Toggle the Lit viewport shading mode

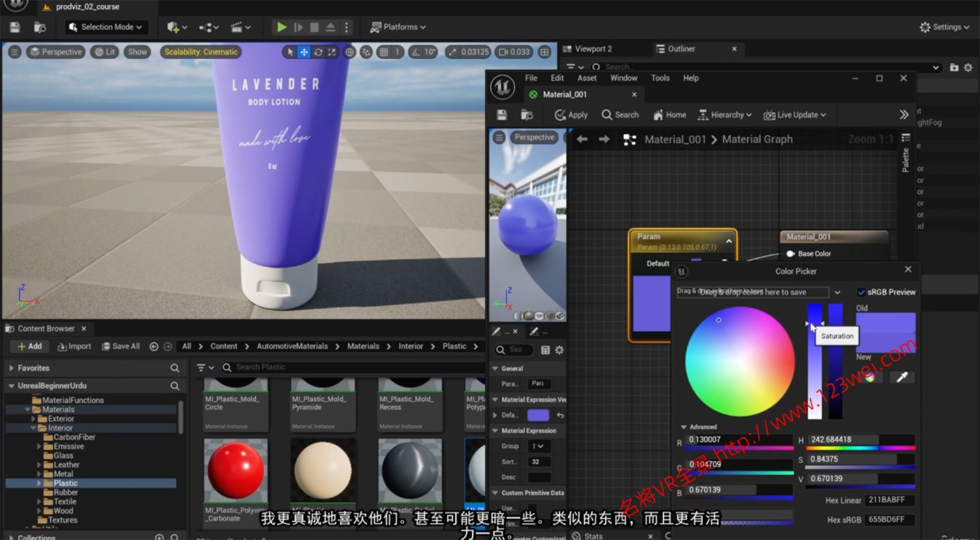point(104,51)
